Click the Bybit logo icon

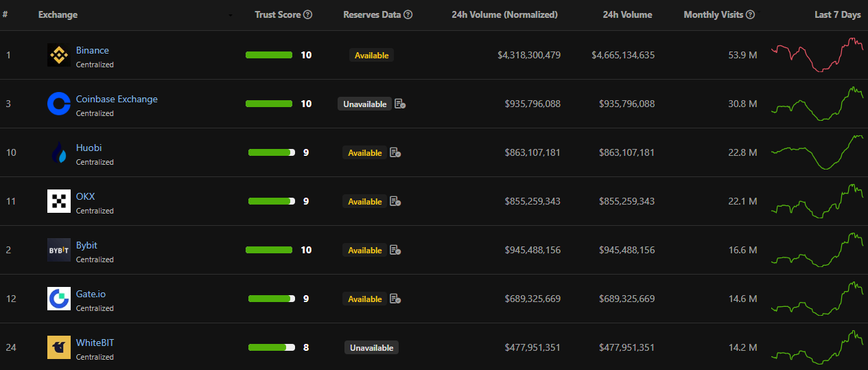(58, 251)
